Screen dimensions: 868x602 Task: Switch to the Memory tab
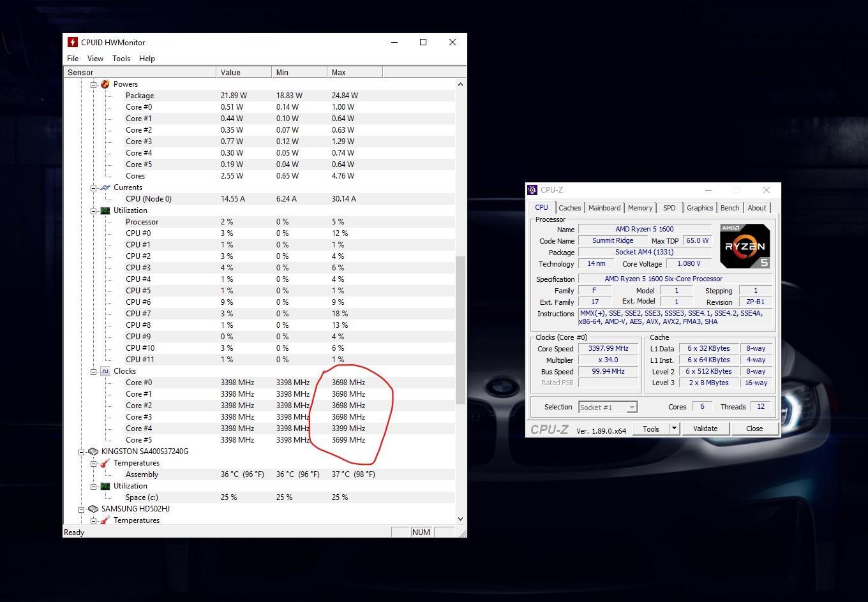tap(640, 208)
